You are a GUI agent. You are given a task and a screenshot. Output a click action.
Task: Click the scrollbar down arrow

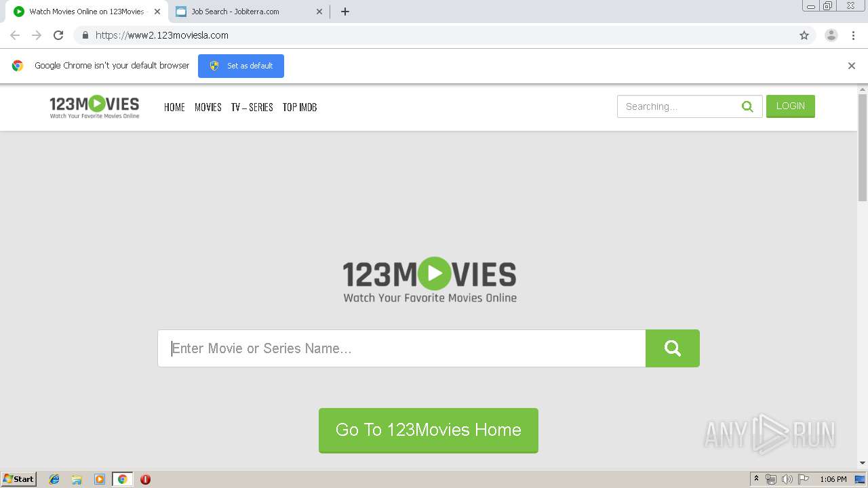coord(863,463)
